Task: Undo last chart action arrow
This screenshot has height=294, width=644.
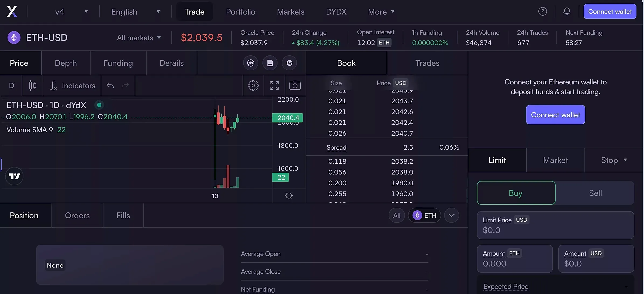Action: point(110,86)
